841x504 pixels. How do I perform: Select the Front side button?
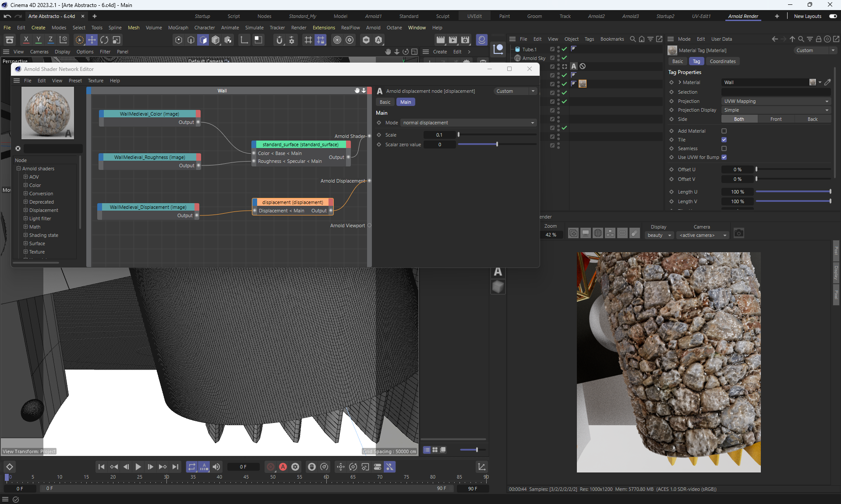pyautogui.click(x=776, y=119)
